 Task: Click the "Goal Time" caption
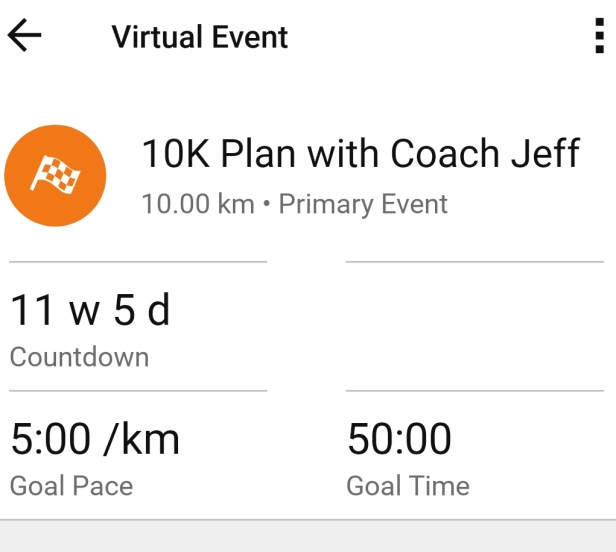[x=408, y=486]
